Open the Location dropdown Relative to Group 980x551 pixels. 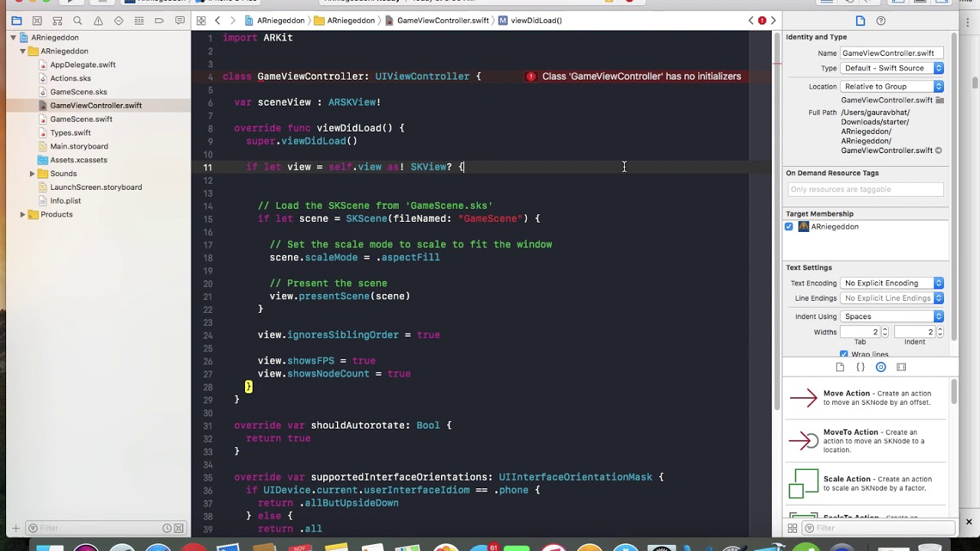point(892,86)
